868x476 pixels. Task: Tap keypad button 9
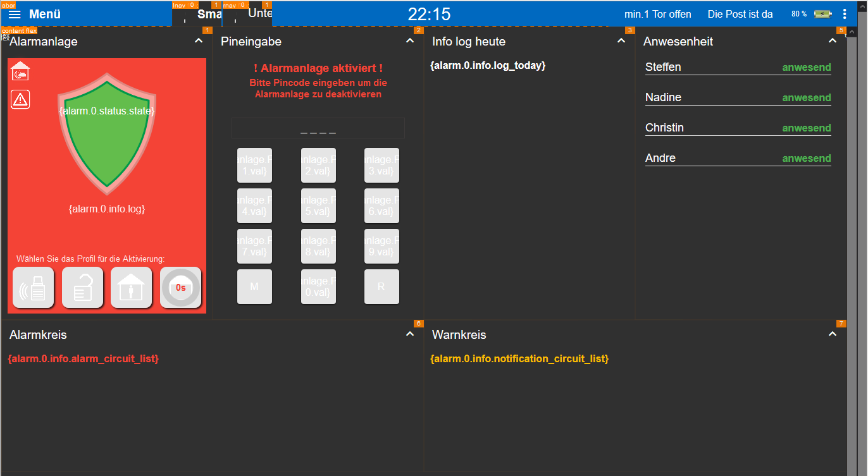point(381,247)
